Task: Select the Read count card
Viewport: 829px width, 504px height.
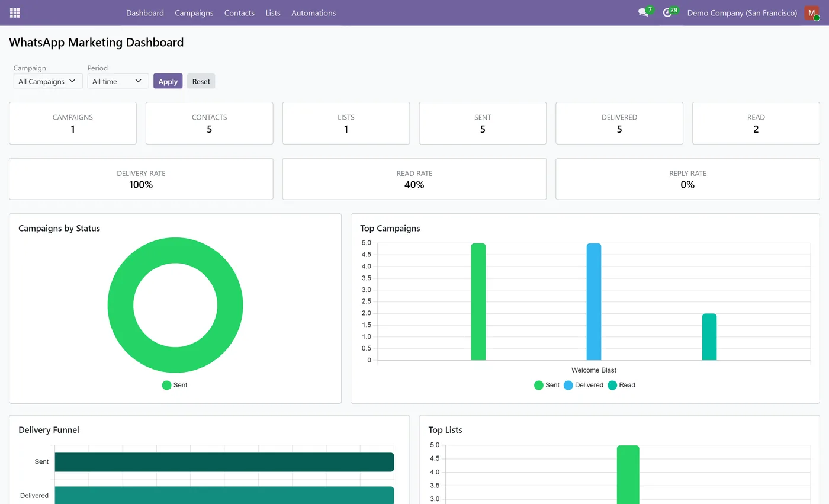Action: tap(756, 123)
